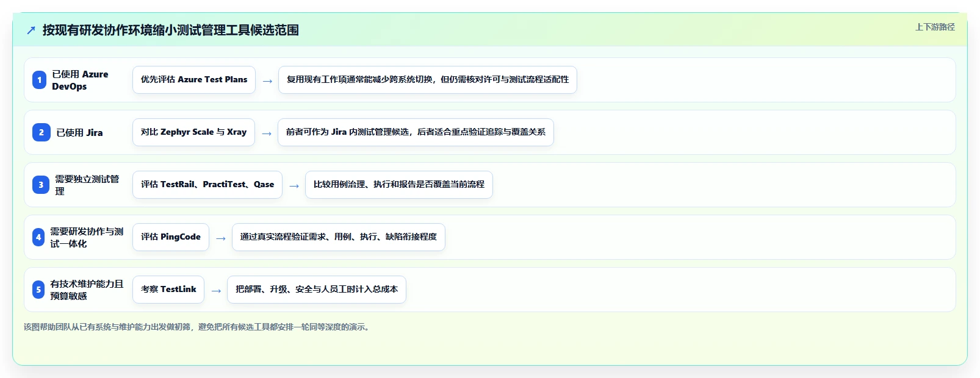Viewport: 980px width, 378px height.
Task: Select step badge number 5
Action: pos(38,290)
